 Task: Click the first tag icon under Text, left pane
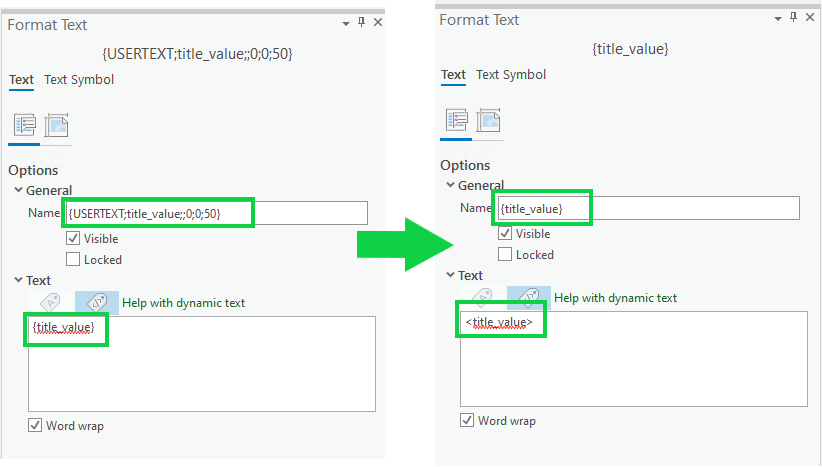pyautogui.click(x=52, y=302)
